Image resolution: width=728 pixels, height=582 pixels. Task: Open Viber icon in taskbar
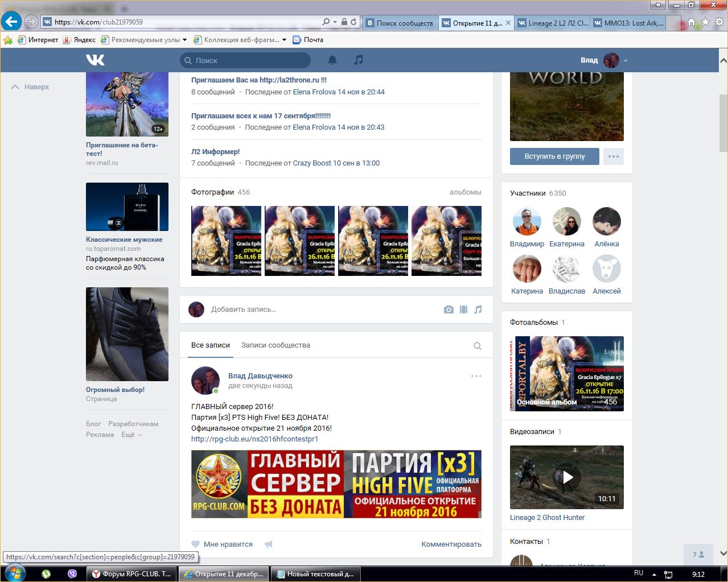(x=72, y=574)
